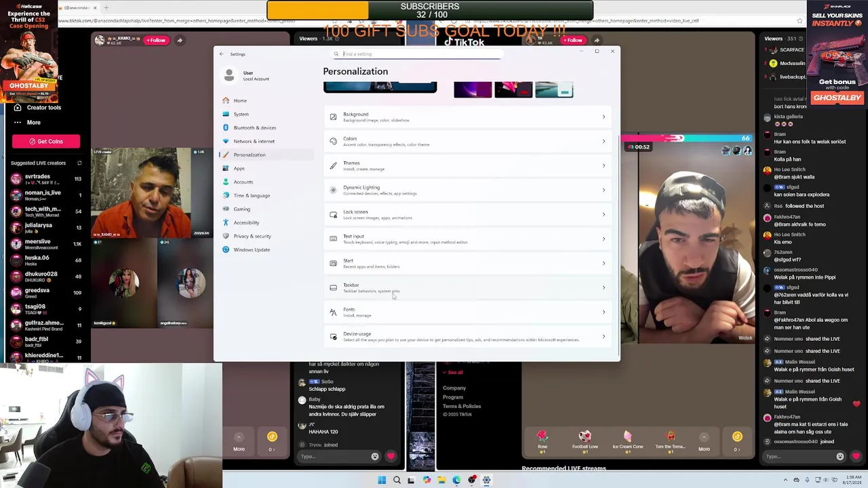The width and height of the screenshot is (868, 488).
Task: Follow the right TikTok streamer
Action: pos(573,40)
